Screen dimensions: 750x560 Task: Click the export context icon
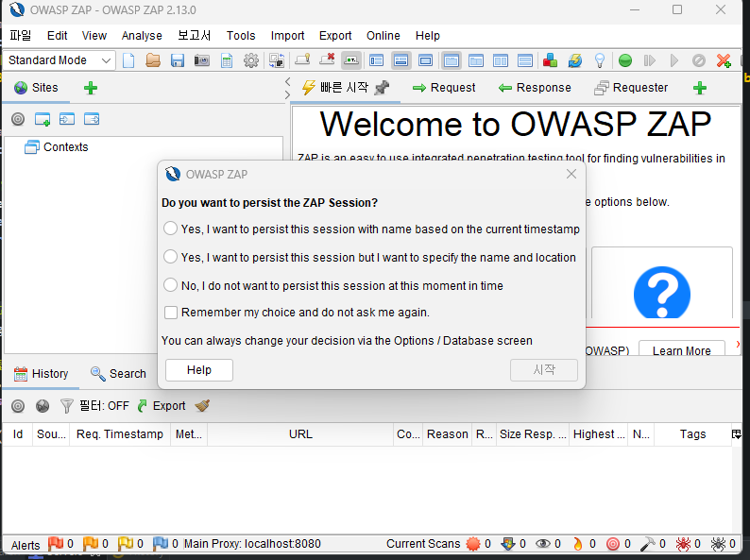coord(92,119)
